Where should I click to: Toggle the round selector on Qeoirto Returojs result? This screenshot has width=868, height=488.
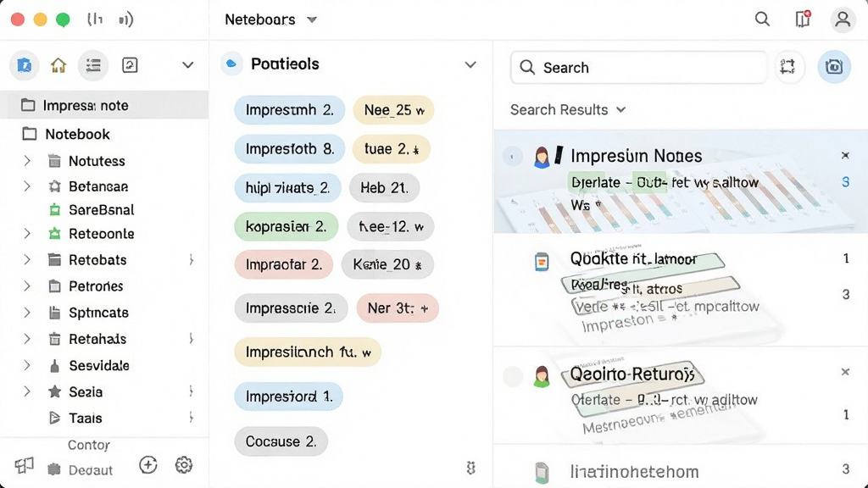(513, 377)
